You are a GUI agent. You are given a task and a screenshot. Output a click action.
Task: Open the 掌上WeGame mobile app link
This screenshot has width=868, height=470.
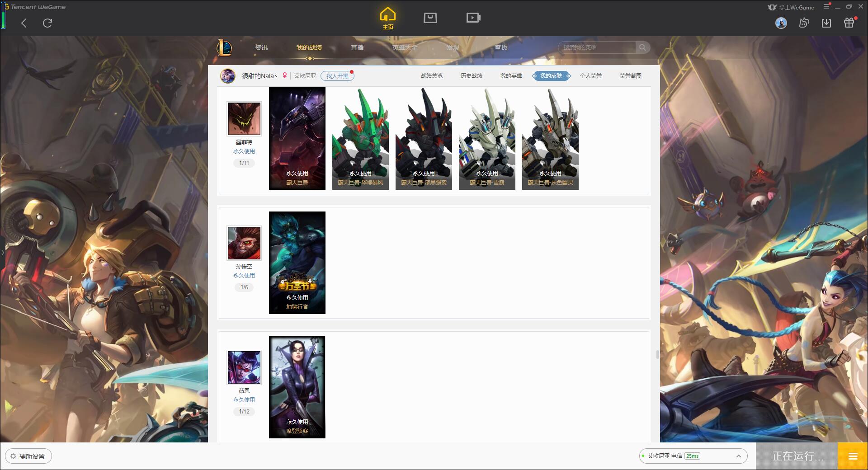click(791, 7)
